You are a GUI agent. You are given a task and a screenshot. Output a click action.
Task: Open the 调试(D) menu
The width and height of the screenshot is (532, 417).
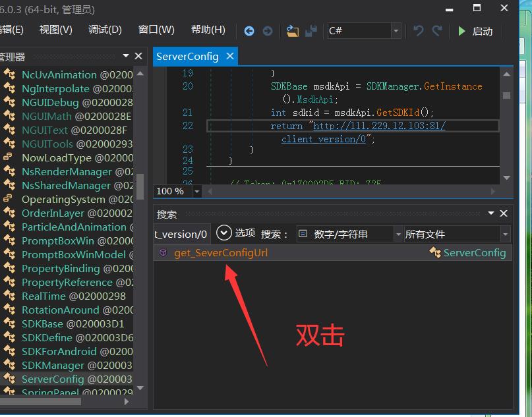(x=105, y=30)
